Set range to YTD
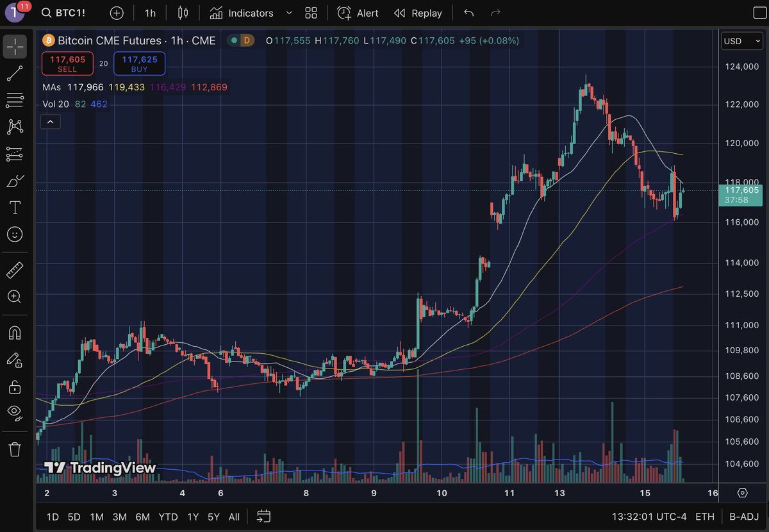This screenshot has width=769, height=532. click(x=168, y=517)
